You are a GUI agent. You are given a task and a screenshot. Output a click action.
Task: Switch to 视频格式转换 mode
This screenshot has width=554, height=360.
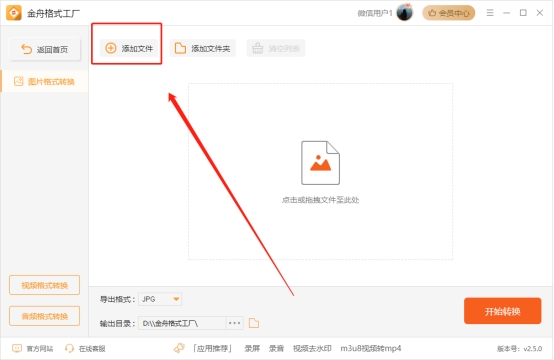point(45,285)
